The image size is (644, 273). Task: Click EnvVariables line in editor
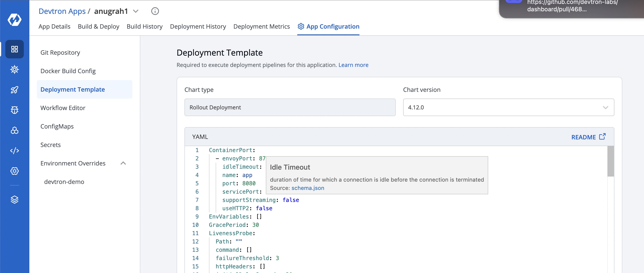[x=235, y=217]
